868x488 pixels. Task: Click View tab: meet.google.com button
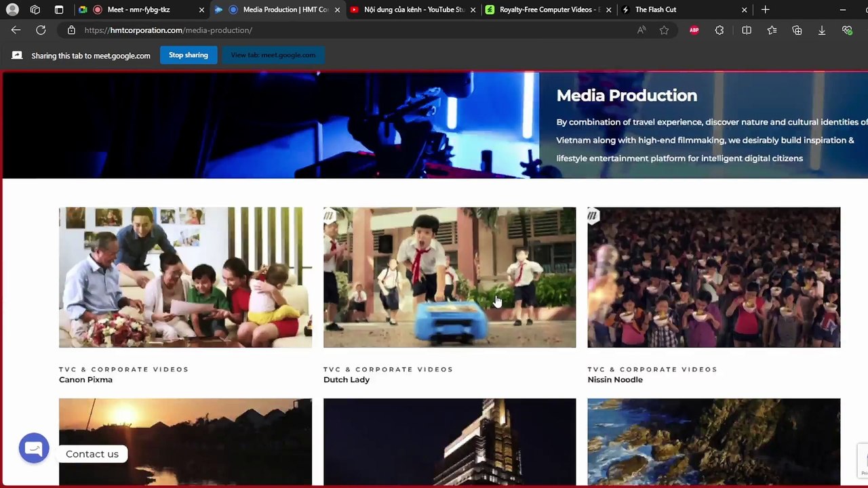(273, 55)
